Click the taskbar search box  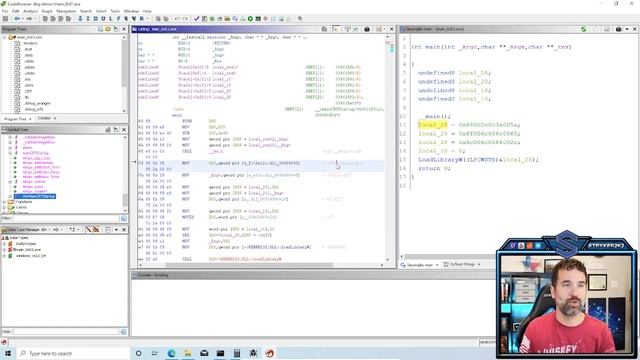coord(73,353)
